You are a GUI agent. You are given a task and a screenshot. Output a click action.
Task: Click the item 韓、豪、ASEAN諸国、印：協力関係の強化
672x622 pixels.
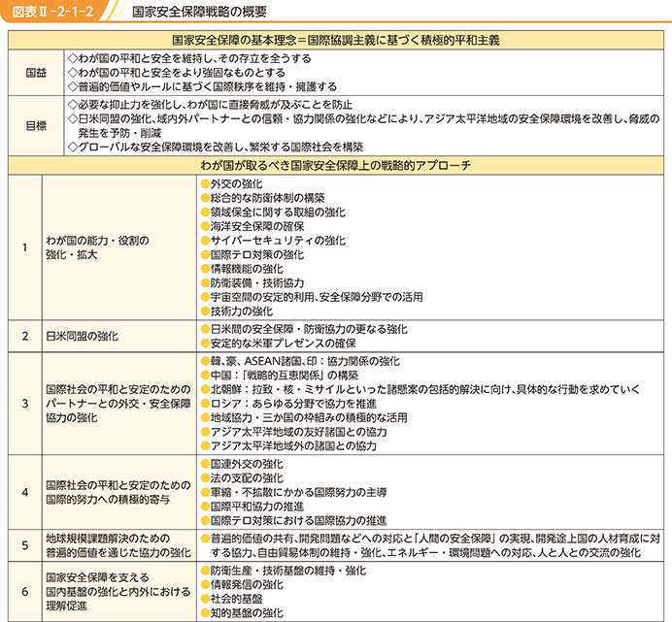[x=300, y=361]
